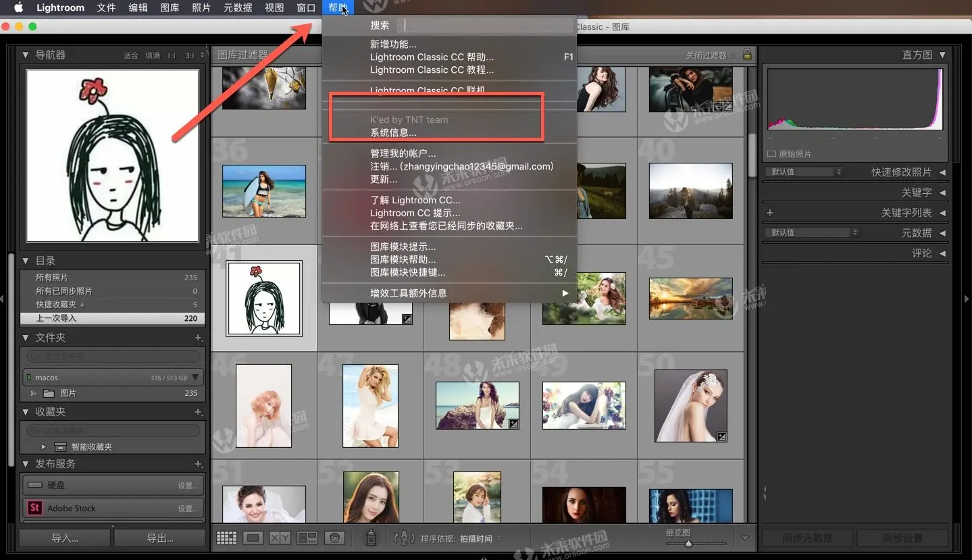
Task: Open 默认值 preset dropdown for 快速修改照片
Action: point(804,172)
